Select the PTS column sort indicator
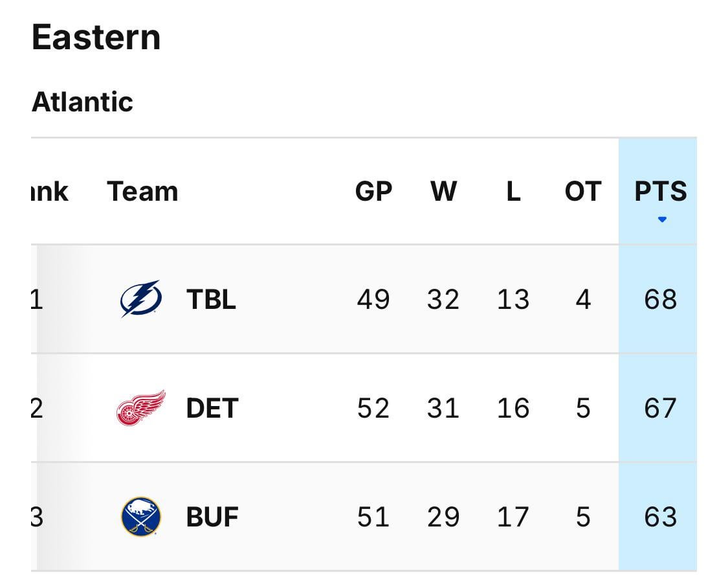 pos(662,219)
